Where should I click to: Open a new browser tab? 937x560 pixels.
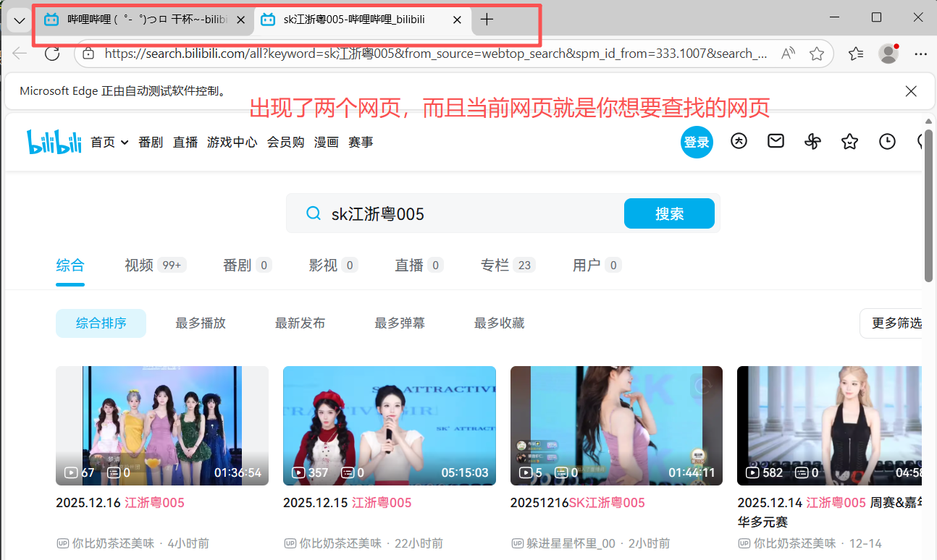coord(487,20)
